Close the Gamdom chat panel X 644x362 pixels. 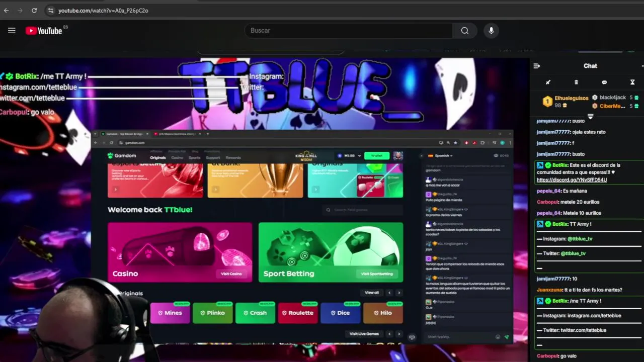422,156
